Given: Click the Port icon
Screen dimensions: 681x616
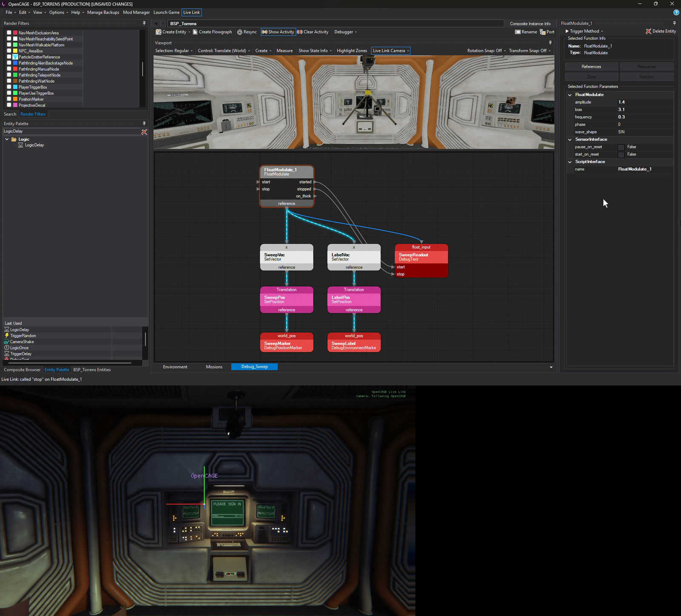Looking at the screenshot, I should tap(543, 32).
